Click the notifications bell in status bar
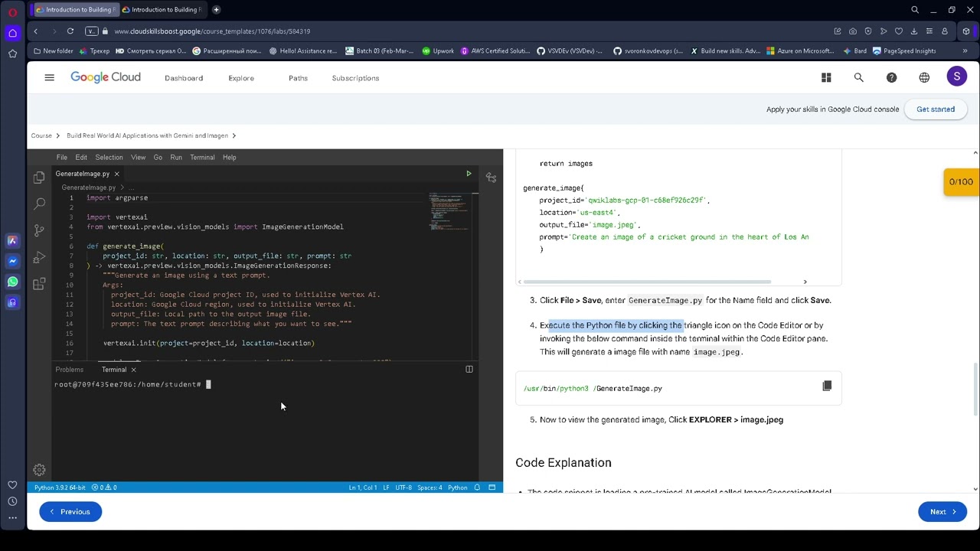The height and width of the screenshot is (551, 980). (x=477, y=487)
